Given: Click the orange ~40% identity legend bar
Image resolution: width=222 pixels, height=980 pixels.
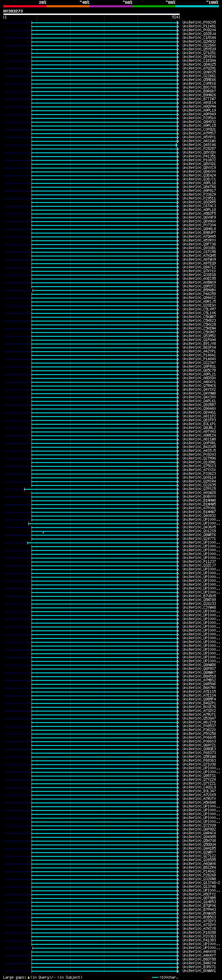Looking at the screenshot, I should [x=68, y=6].
